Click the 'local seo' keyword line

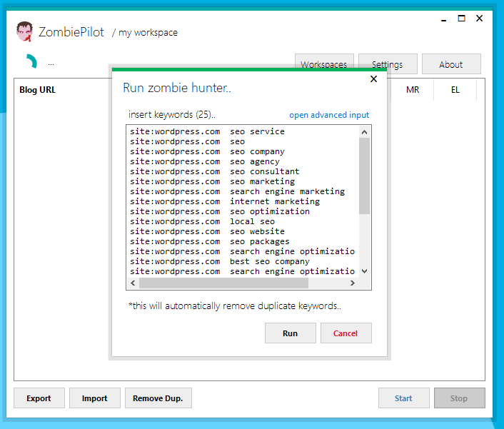coord(202,221)
